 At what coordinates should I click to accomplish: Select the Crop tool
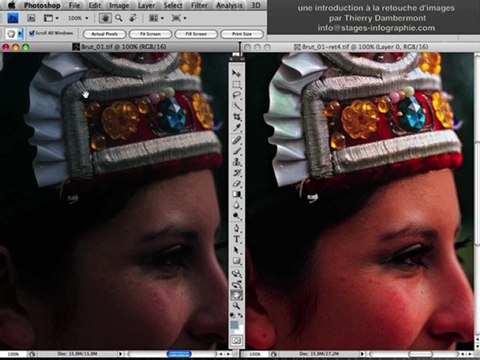coord(236,117)
